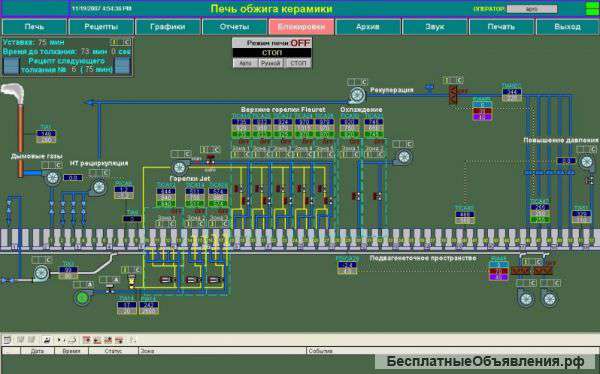Click the Верхние горелки Fleuret label
Viewport: 600px width, 374px height.
(x=283, y=109)
